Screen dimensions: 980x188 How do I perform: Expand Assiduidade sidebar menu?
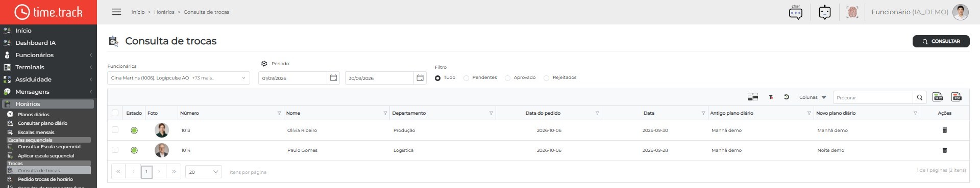pyautogui.click(x=48, y=79)
